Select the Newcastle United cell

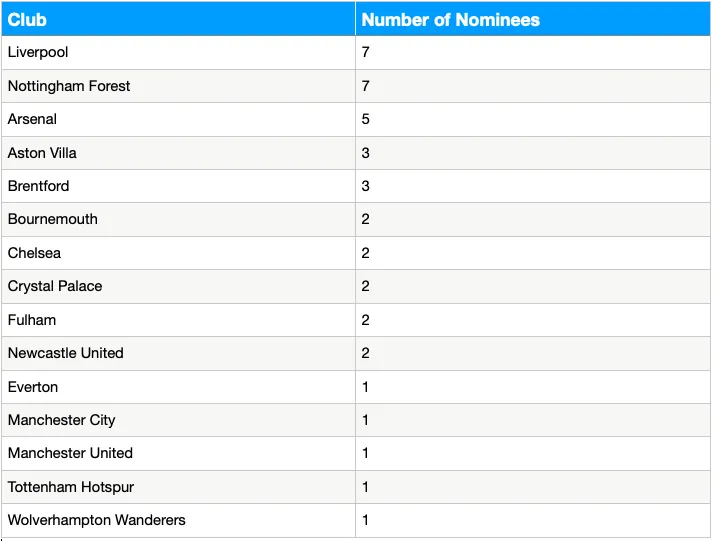coord(66,353)
